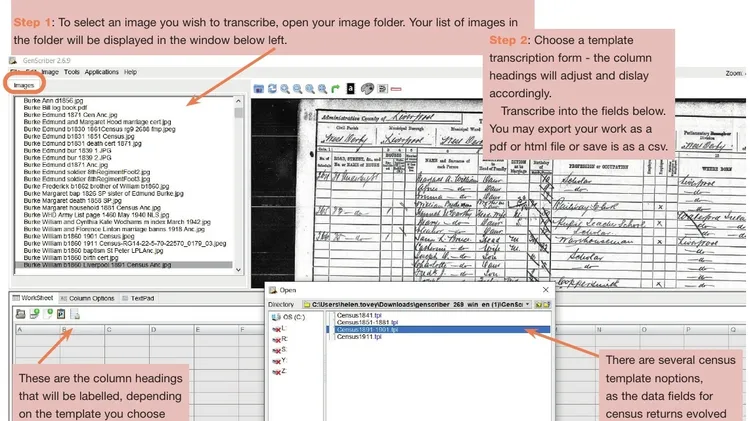Viewport: 750px width, 421px height.
Task: Open the color palette icon
Action: click(x=367, y=89)
